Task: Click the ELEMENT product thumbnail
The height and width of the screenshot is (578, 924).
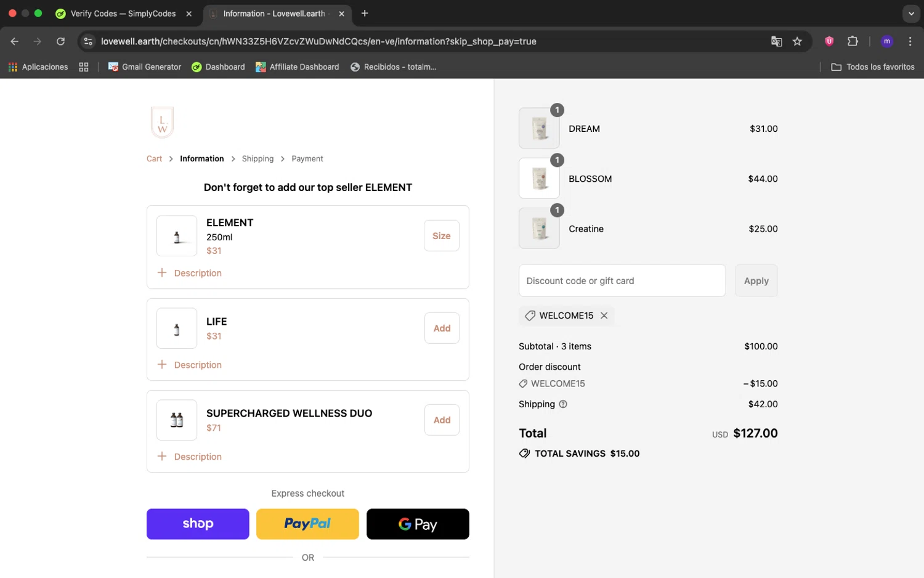Action: pos(177,236)
